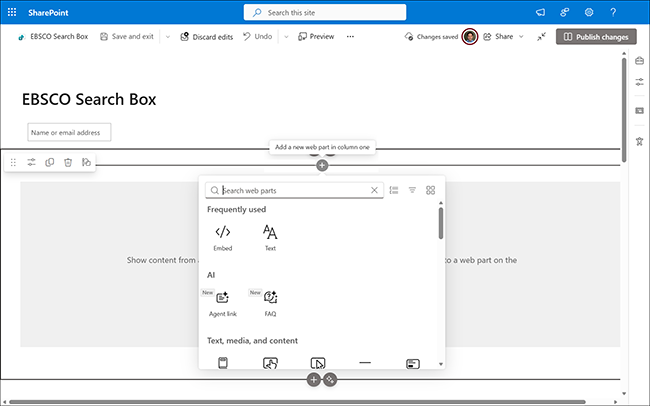
Task: Clear the web parts search with X
Action: [374, 190]
